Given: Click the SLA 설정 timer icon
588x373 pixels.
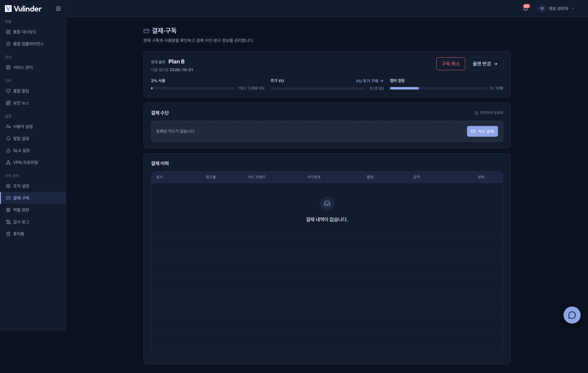Looking at the screenshot, I should point(8,150).
